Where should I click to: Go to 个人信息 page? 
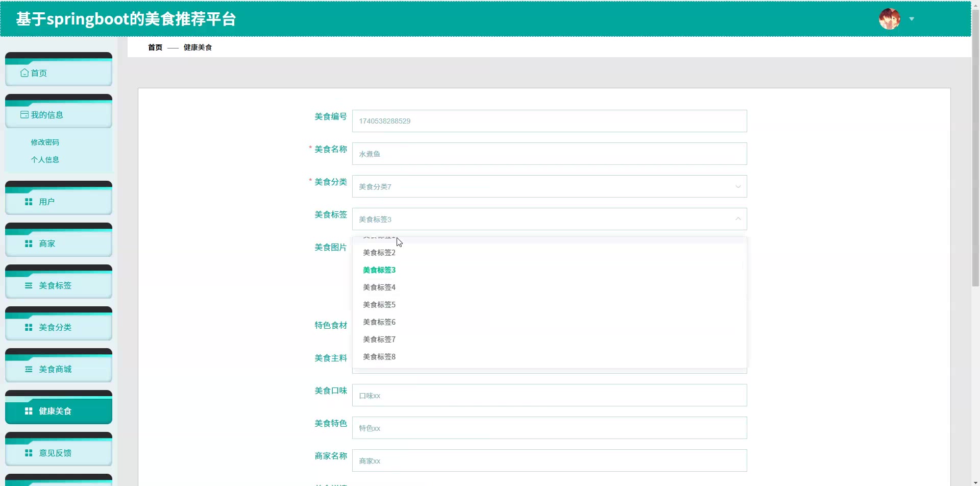pyautogui.click(x=45, y=160)
